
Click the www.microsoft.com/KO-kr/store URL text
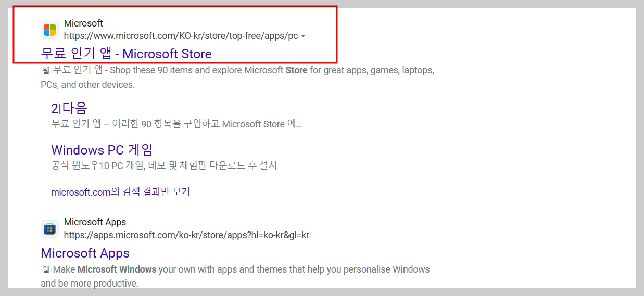(x=181, y=36)
